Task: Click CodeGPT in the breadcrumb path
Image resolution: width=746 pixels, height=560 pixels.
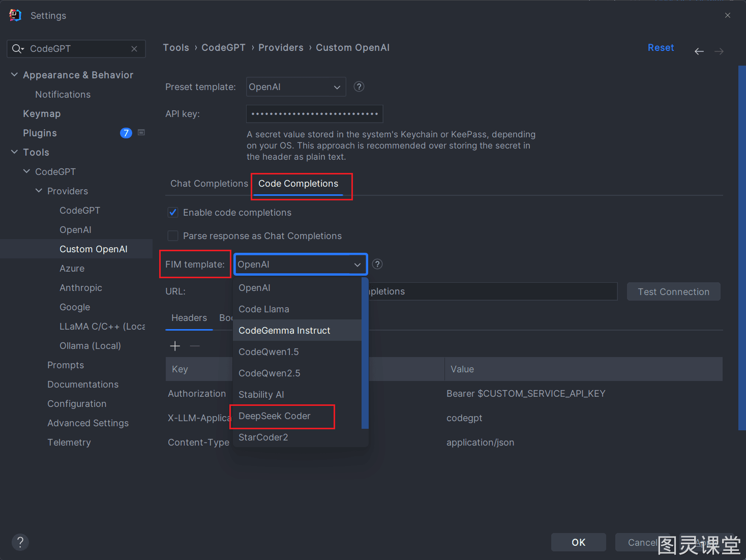Action: click(x=223, y=47)
